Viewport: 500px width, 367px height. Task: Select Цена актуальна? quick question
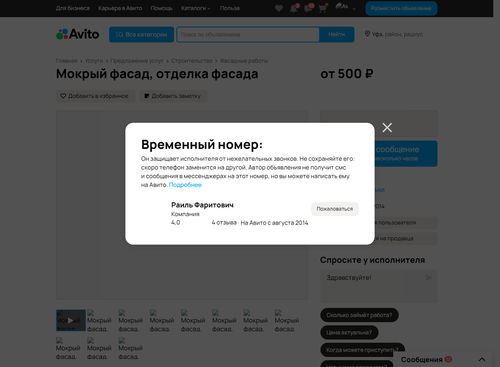click(x=349, y=332)
